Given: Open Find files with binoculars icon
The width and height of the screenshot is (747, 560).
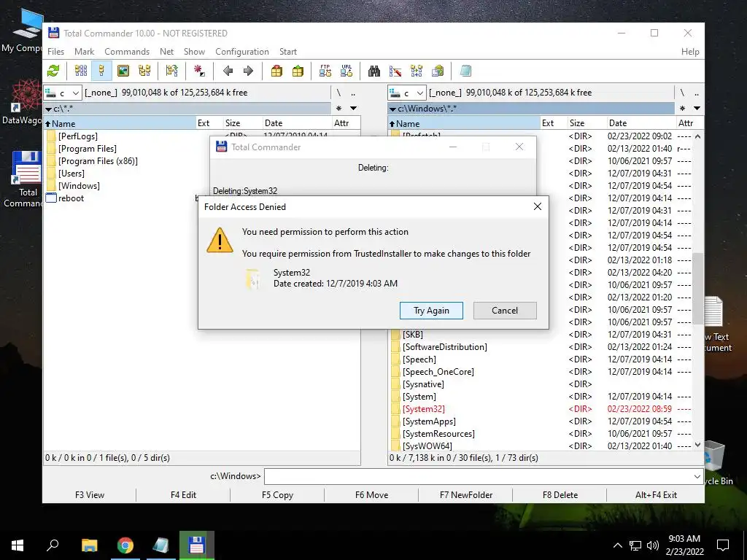Looking at the screenshot, I should click(x=374, y=71).
